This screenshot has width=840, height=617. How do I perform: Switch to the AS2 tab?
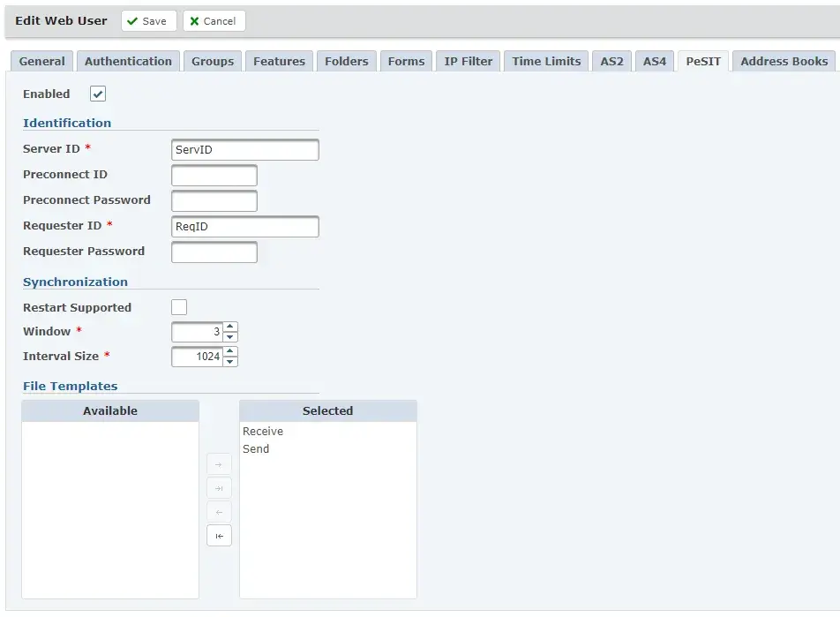point(611,61)
